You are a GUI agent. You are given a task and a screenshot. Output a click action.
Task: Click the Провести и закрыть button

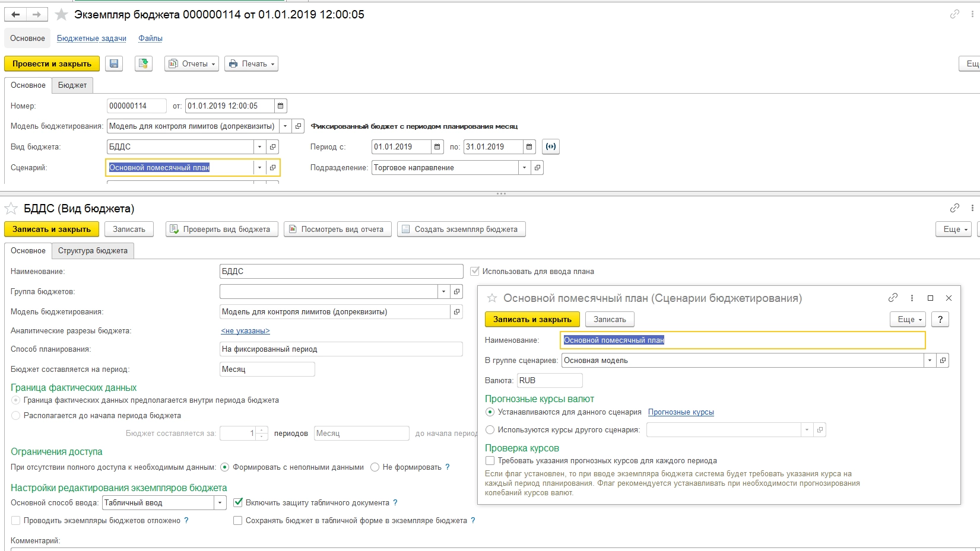tap(52, 63)
